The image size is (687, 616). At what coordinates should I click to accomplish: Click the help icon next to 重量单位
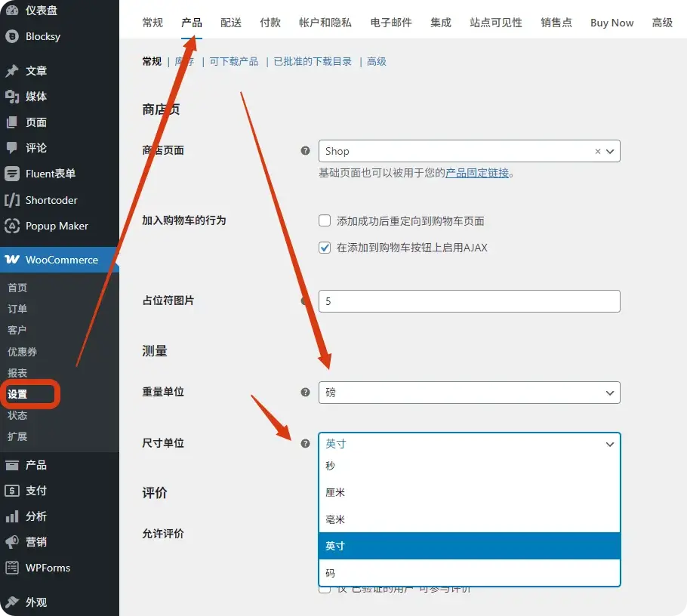click(304, 392)
